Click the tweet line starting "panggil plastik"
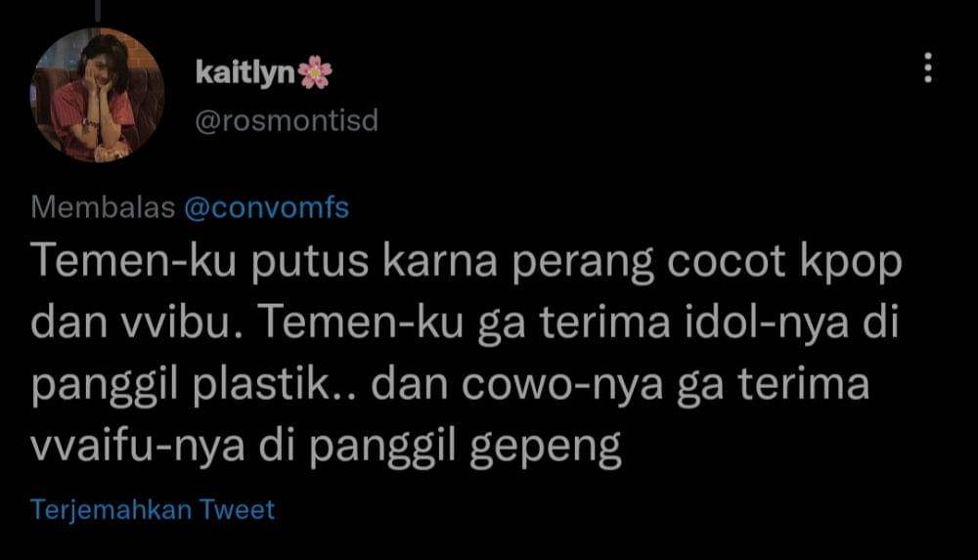Image resolution: width=978 pixels, height=560 pixels. (450, 385)
